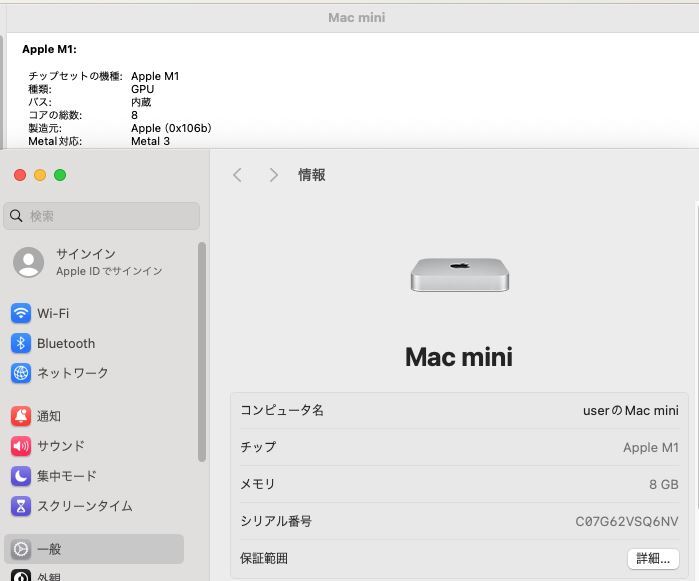Screen dimensions: 699x581
Task: Click 'Apple M1:' heading in report window
Action: pyautogui.click(x=49, y=49)
